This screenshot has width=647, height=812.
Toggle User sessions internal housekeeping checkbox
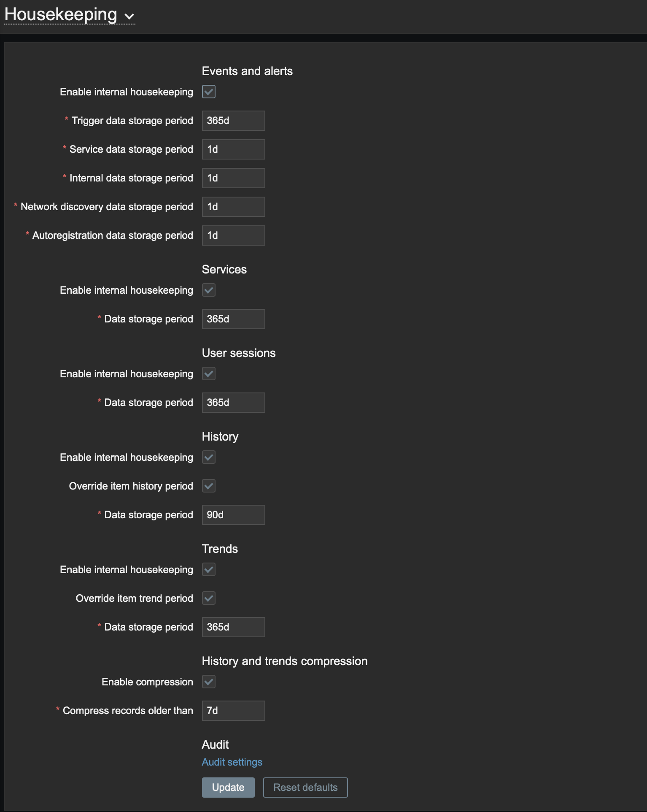click(209, 374)
